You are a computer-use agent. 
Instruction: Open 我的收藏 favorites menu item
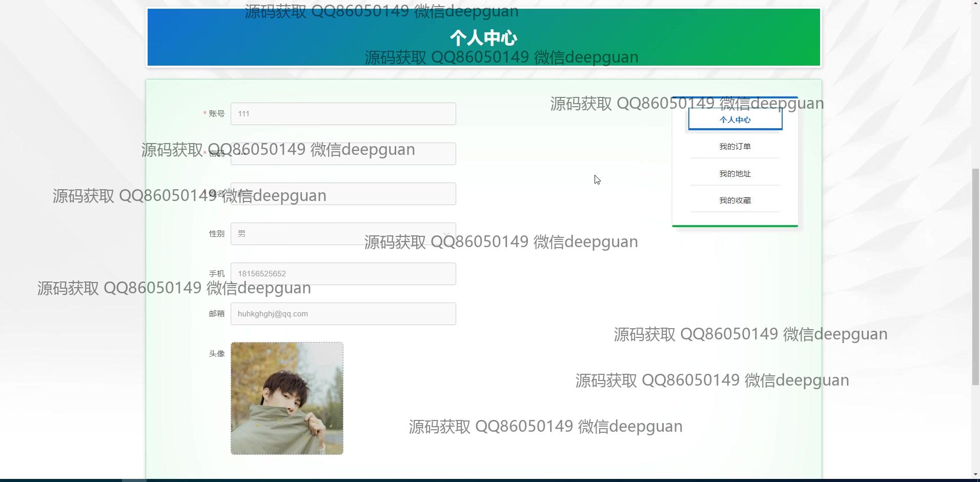pyautogui.click(x=735, y=200)
